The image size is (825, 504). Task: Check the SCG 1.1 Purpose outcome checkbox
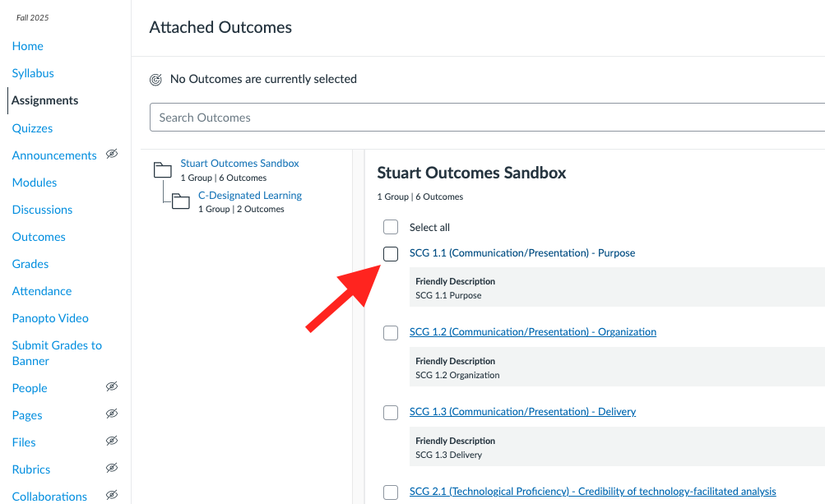(x=390, y=254)
